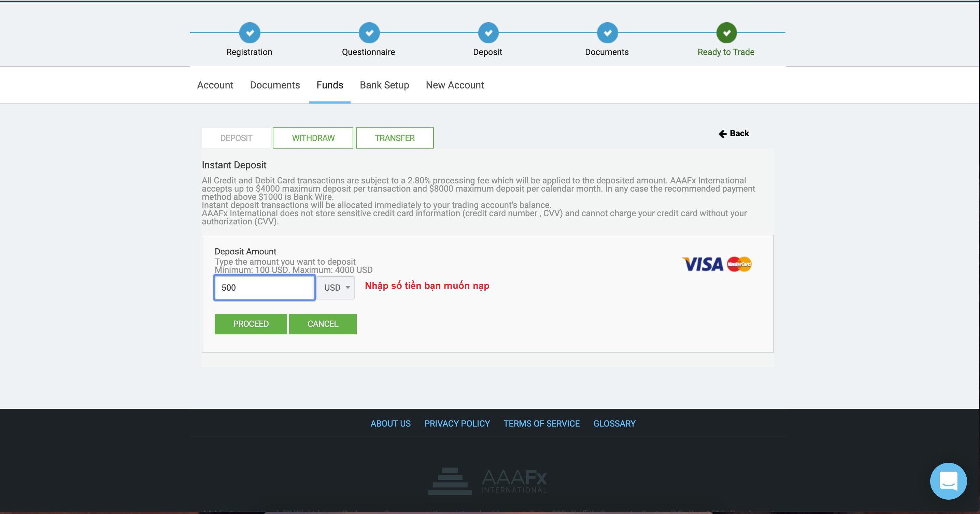Select the DEPOSIT tab
The height and width of the screenshot is (514, 980).
coord(235,138)
